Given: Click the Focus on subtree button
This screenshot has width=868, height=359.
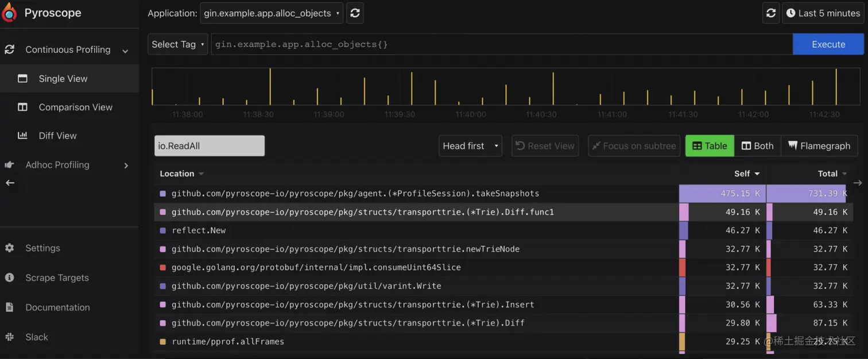Looking at the screenshot, I should [x=634, y=146].
